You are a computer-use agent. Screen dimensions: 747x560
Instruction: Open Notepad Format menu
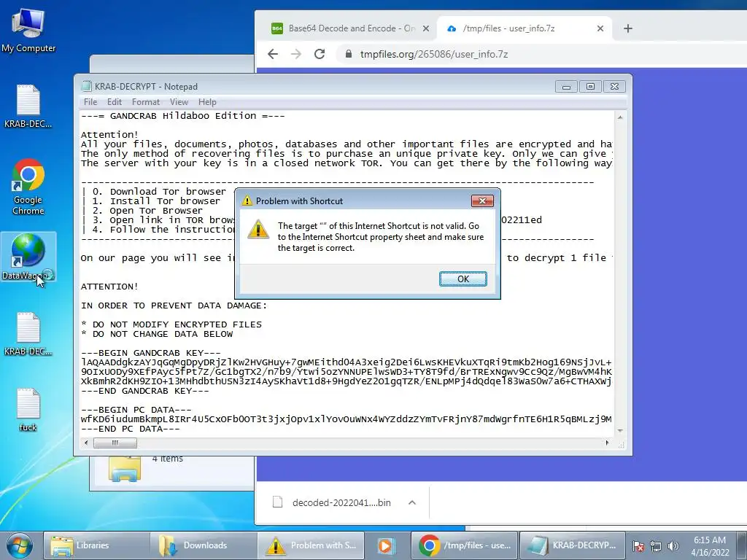[x=146, y=102]
